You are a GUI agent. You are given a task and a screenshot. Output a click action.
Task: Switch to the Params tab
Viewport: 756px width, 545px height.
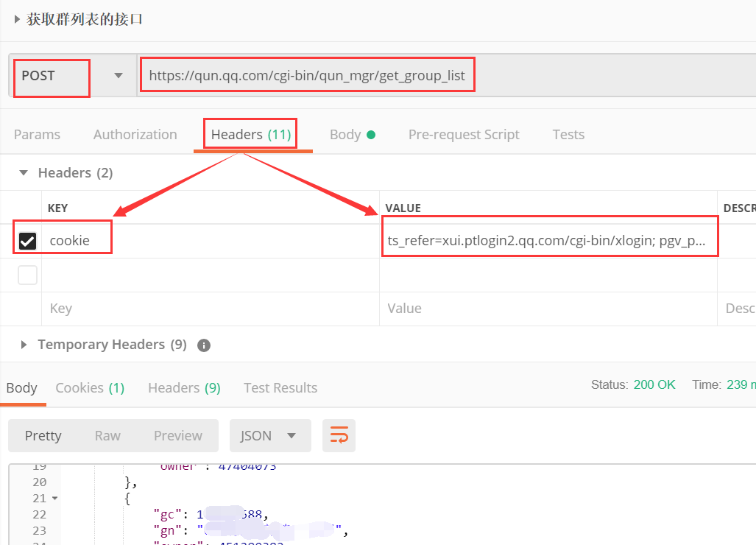click(x=37, y=135)
